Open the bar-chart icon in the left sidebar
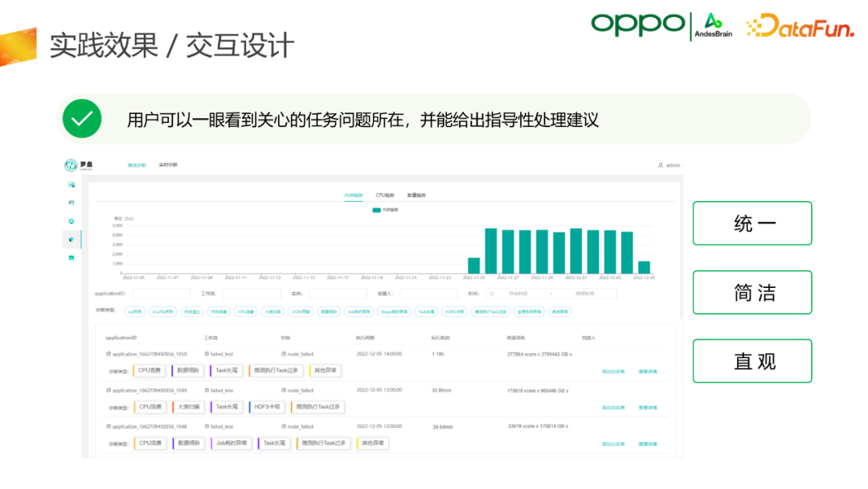Viewport: 868px width, 489px height. 72,203
